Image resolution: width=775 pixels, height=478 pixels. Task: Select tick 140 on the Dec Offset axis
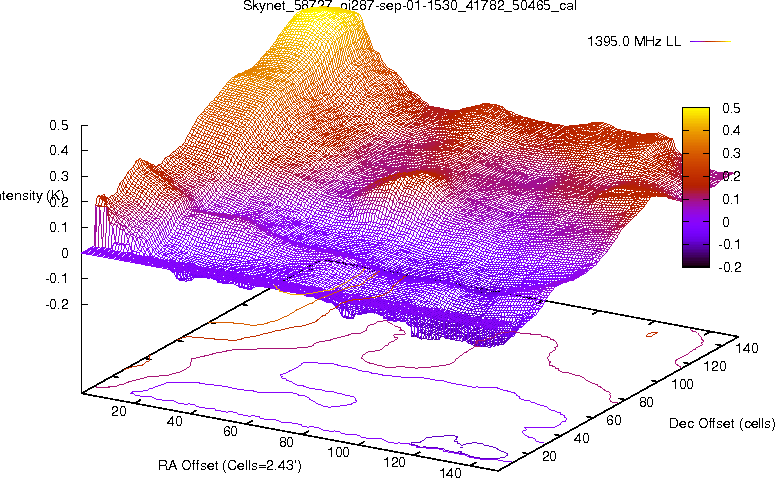[747, 348]
